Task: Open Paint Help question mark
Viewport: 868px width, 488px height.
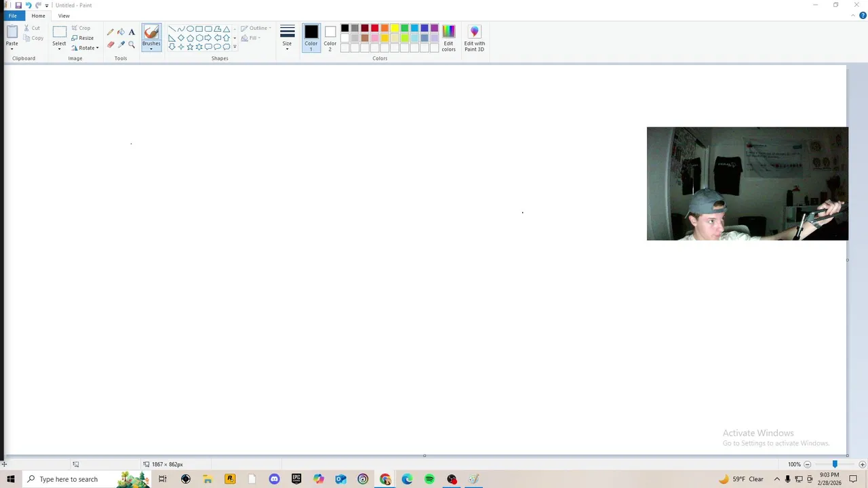Action: [863, 15]
